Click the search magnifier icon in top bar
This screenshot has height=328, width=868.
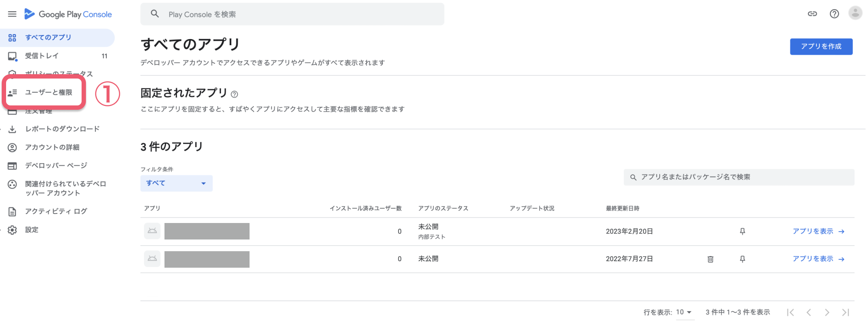coord(155,14)
